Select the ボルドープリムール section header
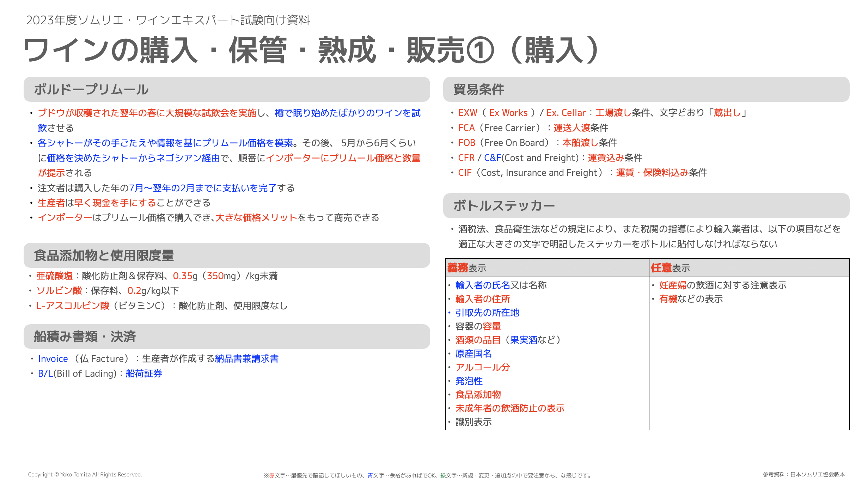The width and height of the screenshot is (868, 487). 227,90
